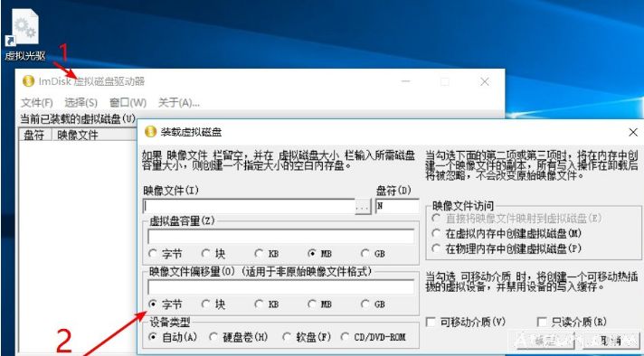Click the 盘符(D) drive letter field
The width and height of the screenshot is (644, 356).
point(396,206)
